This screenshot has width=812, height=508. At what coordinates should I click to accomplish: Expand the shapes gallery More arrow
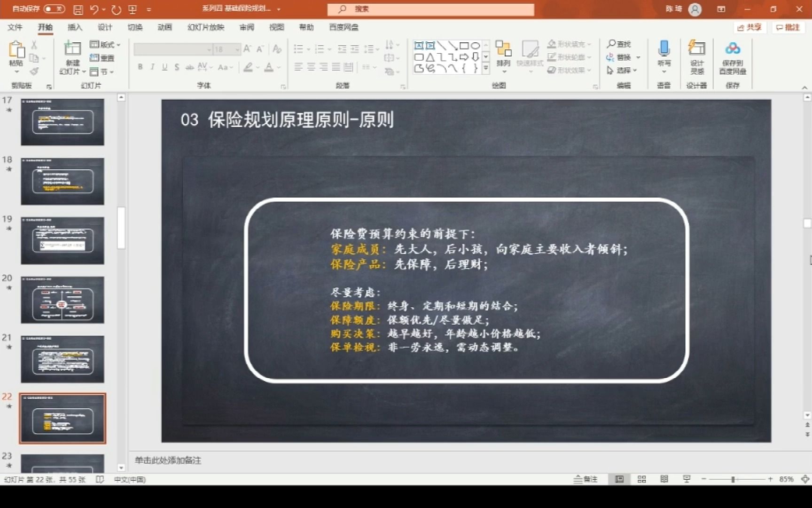(486, 68)
